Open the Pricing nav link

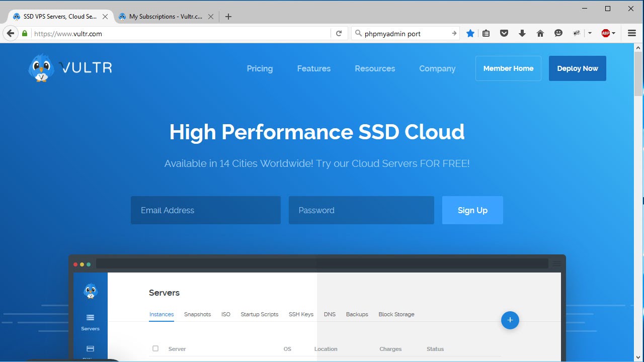point(260,68)
